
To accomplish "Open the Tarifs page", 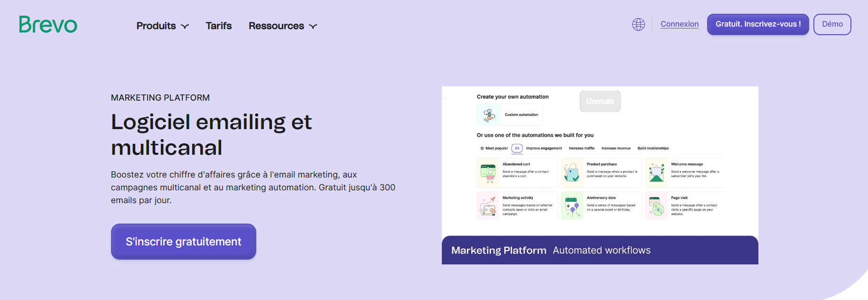I will [219, 26].
